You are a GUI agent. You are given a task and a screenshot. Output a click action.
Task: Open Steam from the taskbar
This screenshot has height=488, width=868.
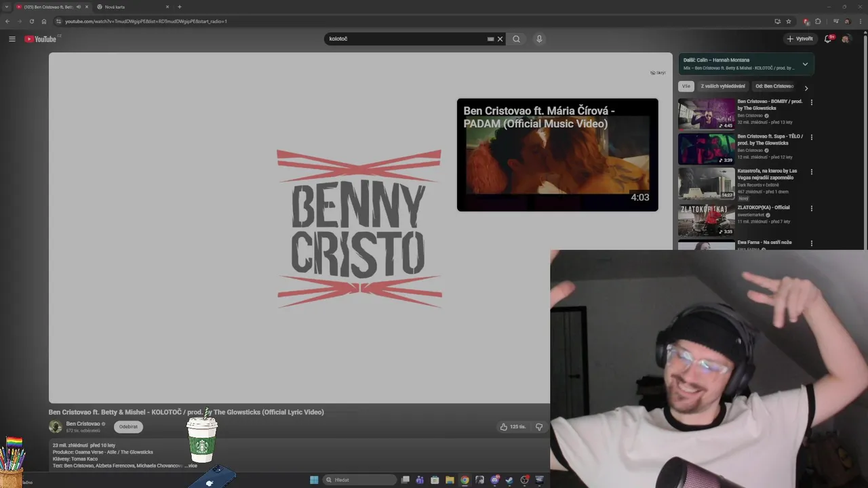[x=509, y=480]
